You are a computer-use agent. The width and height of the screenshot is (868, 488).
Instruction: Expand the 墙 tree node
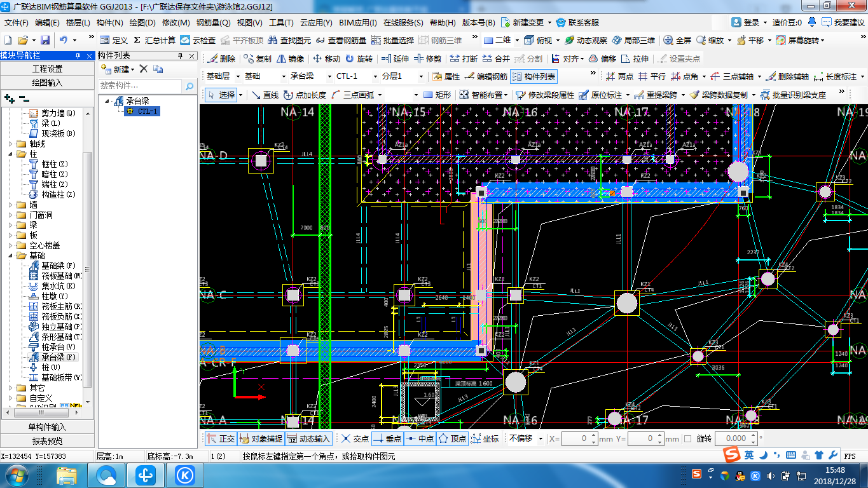(11, 205)
